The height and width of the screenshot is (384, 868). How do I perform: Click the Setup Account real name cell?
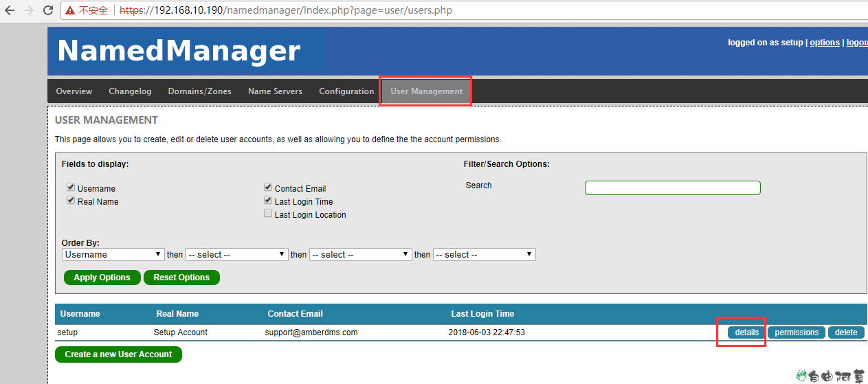[181, 332]
